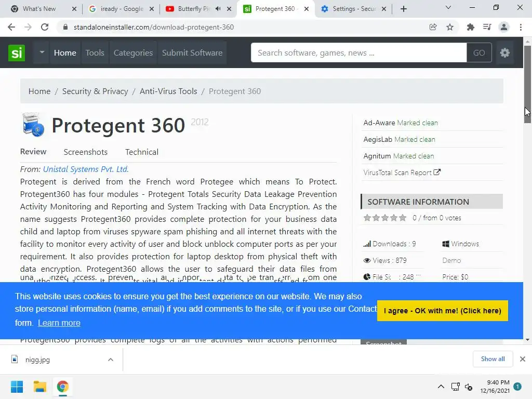Share this page icon

point(433,27)
